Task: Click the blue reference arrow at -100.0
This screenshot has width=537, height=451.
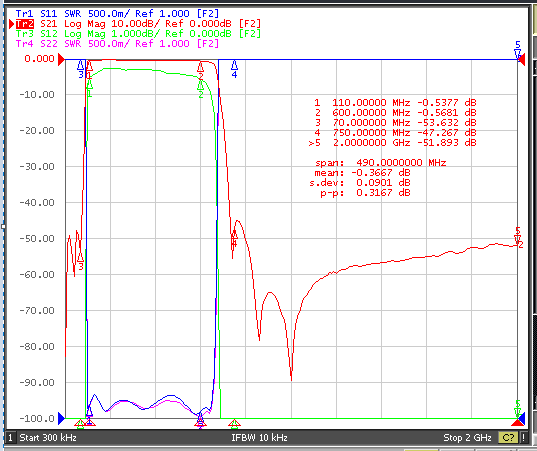Action: pos(61,418)
